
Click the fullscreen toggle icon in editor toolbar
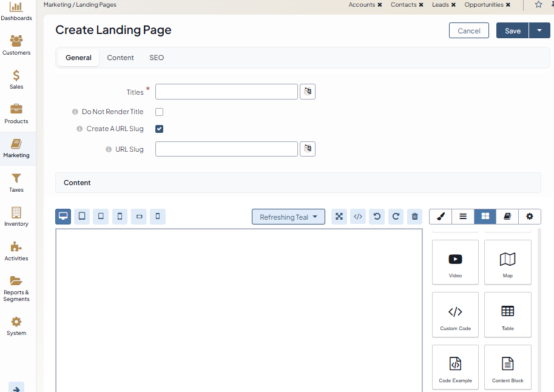pyautogui.click(x=339, y=217)
